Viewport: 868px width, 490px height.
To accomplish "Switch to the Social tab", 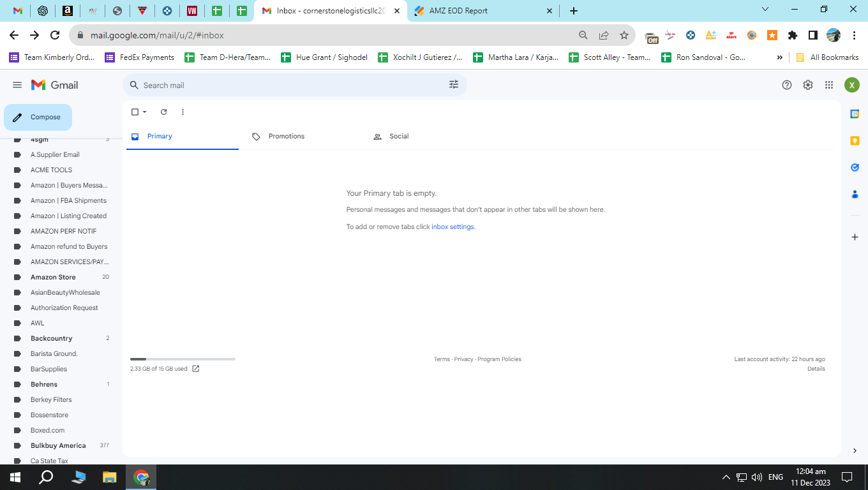I will (x=425, y=137).
